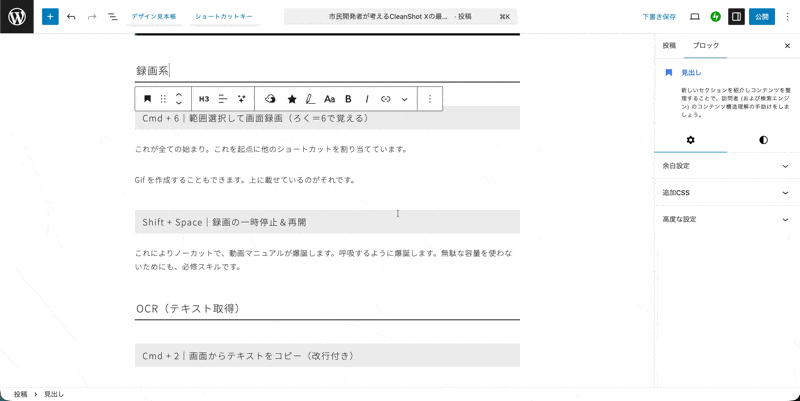Open the green Jetpack lightning icon
This screenshot has height=401, width=800.
(715, 17)
